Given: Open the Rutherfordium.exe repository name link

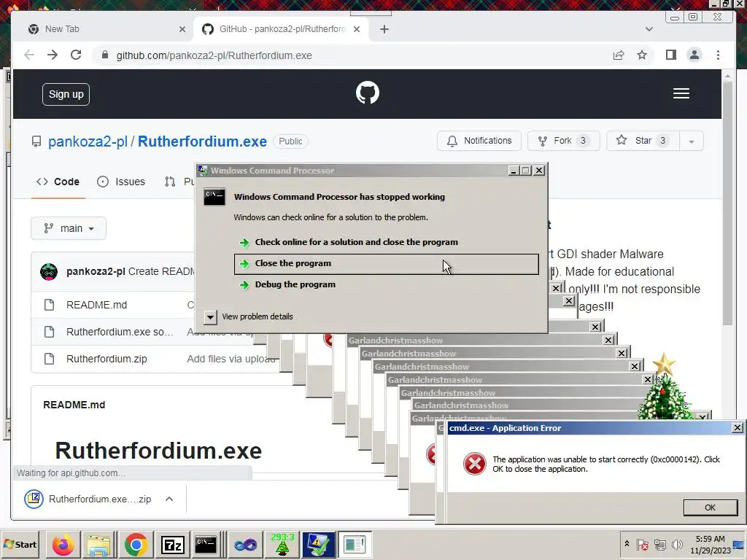Looking at the screenshot, I should coord(203,141).
